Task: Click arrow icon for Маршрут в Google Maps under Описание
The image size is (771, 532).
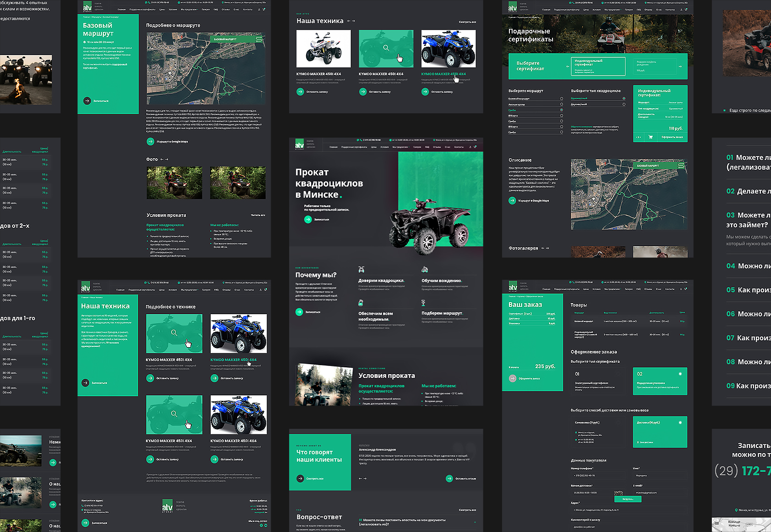Action: (x=512, y=200)
